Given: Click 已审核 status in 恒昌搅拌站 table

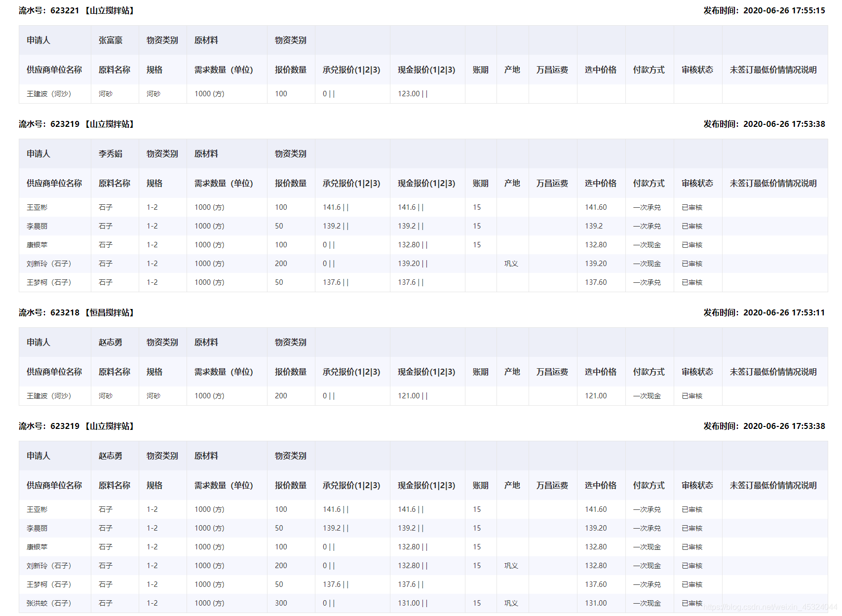Looking at the screenshot, I should click(x=692, y=396).
